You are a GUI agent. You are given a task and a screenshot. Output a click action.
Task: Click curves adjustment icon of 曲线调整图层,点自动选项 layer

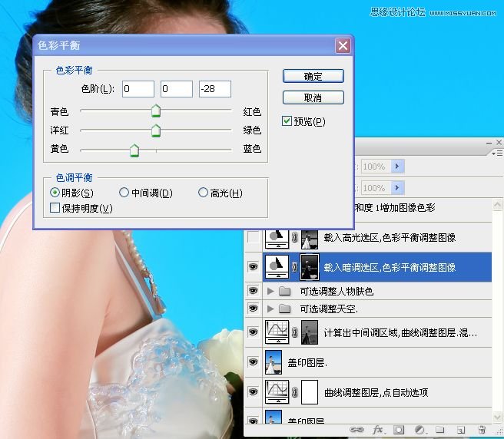click(277, 391)
